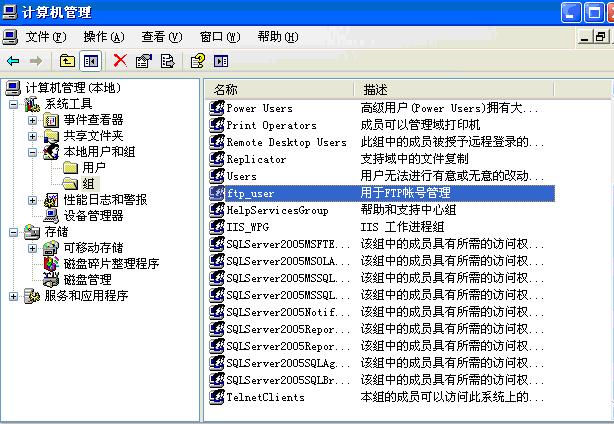
Task: Collapse the 本地用户和组 tree node
Action: pyautogui.click(x=32, y=152)
